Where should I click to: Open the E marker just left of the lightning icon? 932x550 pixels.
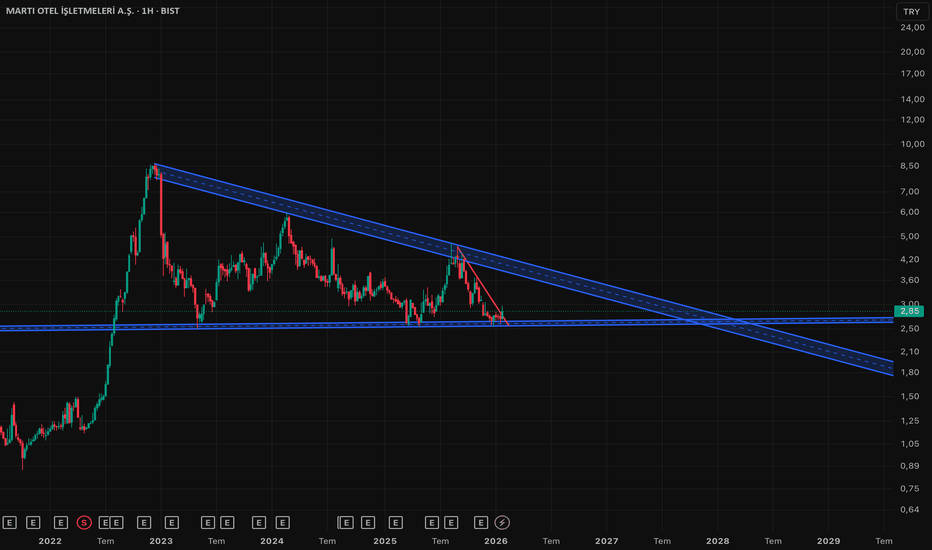(481, 523)
